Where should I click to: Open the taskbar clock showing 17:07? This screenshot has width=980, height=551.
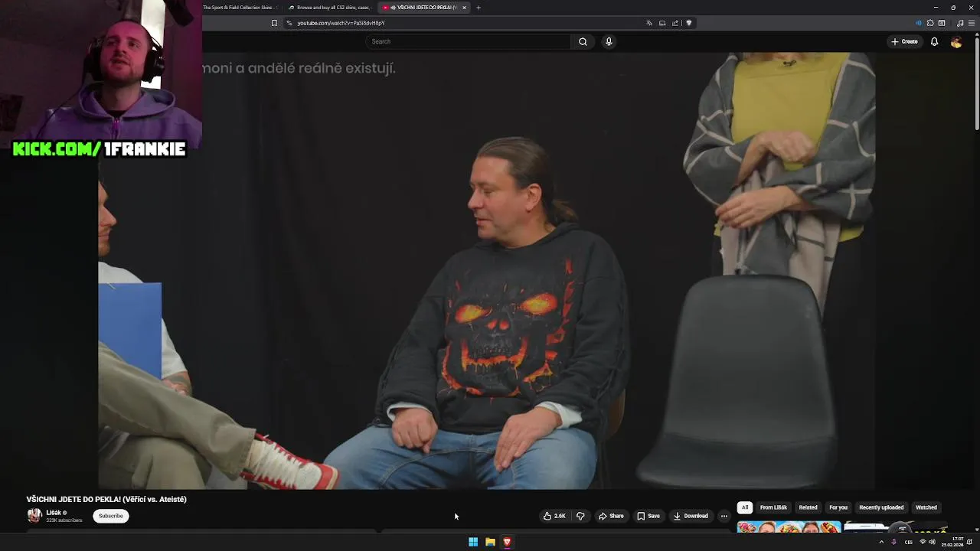(x=952, y=542)
